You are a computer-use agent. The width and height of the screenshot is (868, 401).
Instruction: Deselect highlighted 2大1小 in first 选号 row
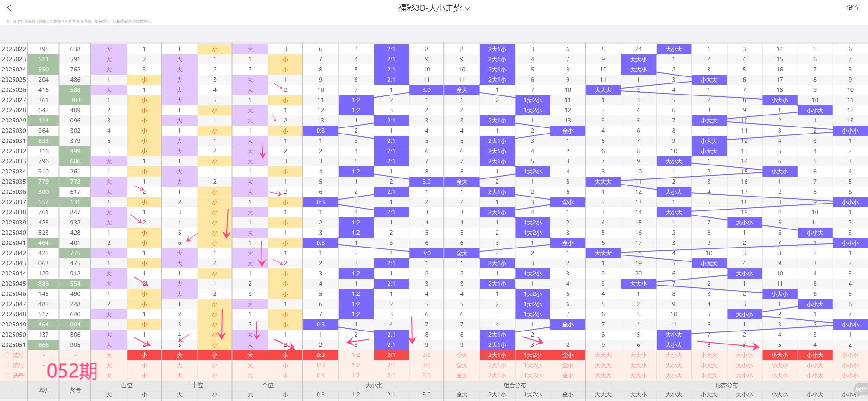(x=497, y=355)
